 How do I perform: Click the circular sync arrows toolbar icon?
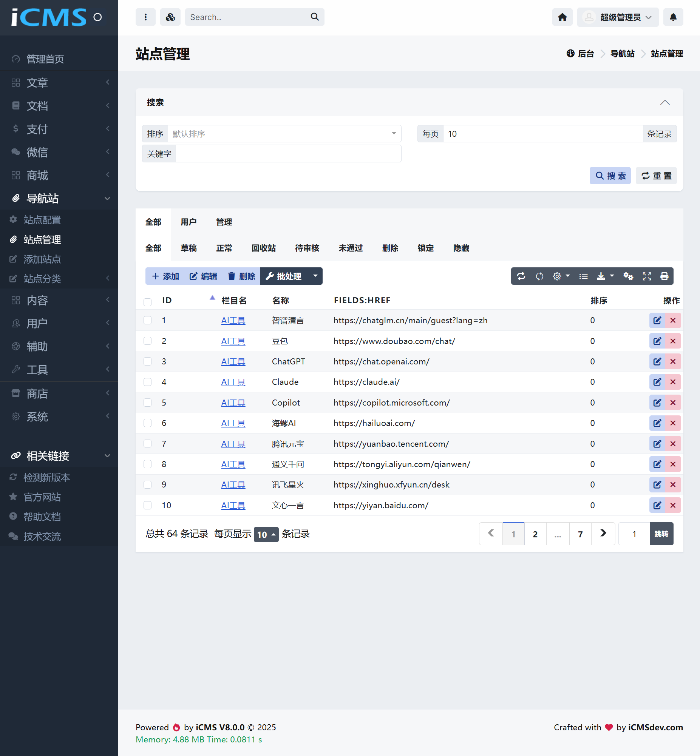[x=539, y=276]
